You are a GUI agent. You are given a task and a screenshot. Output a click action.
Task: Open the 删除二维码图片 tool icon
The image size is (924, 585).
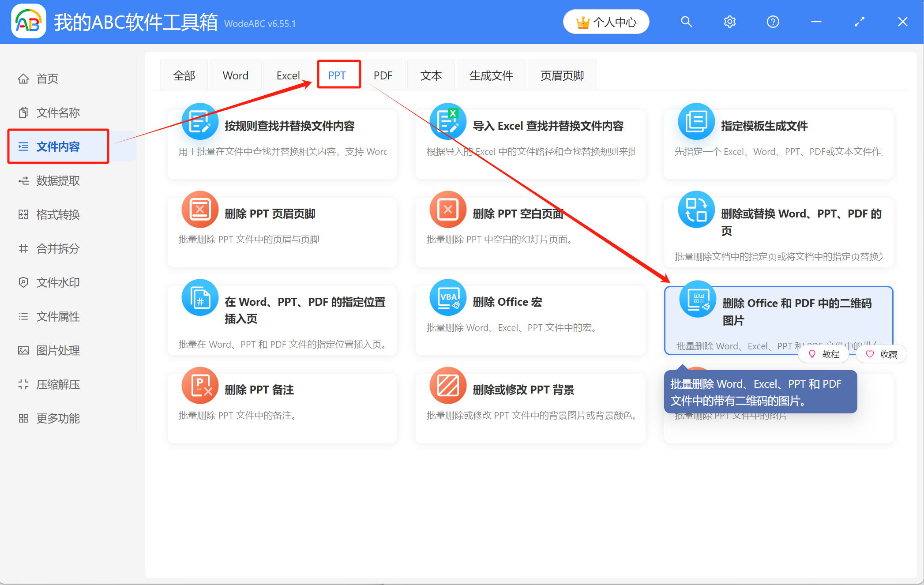pyautogui.click(x=697, y=299)
